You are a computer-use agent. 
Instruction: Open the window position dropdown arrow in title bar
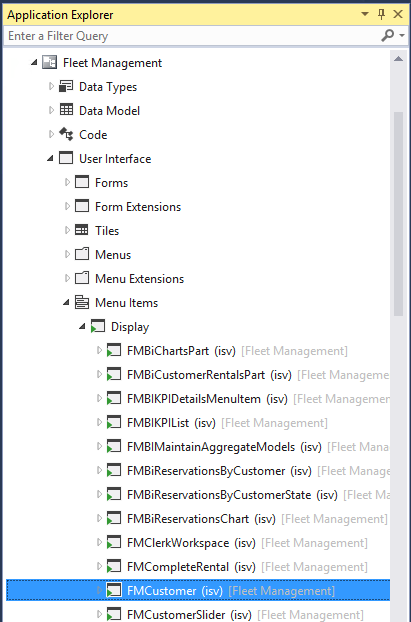point(365,15)
